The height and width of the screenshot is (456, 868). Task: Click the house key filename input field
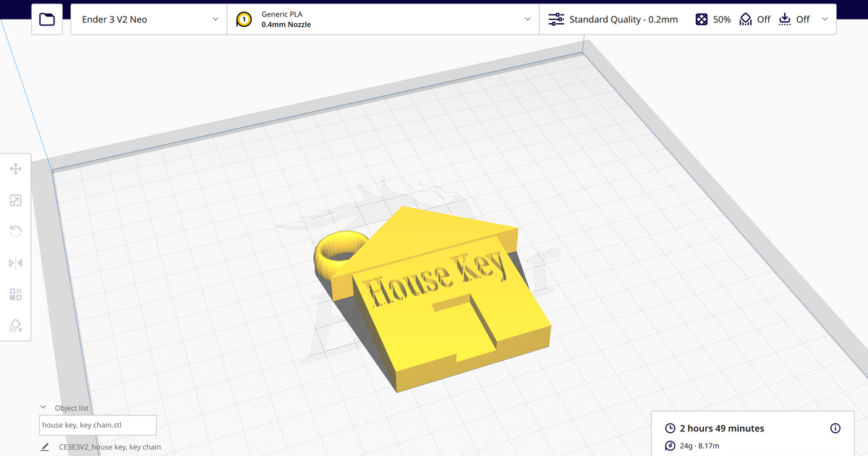(x=98, y=425)
